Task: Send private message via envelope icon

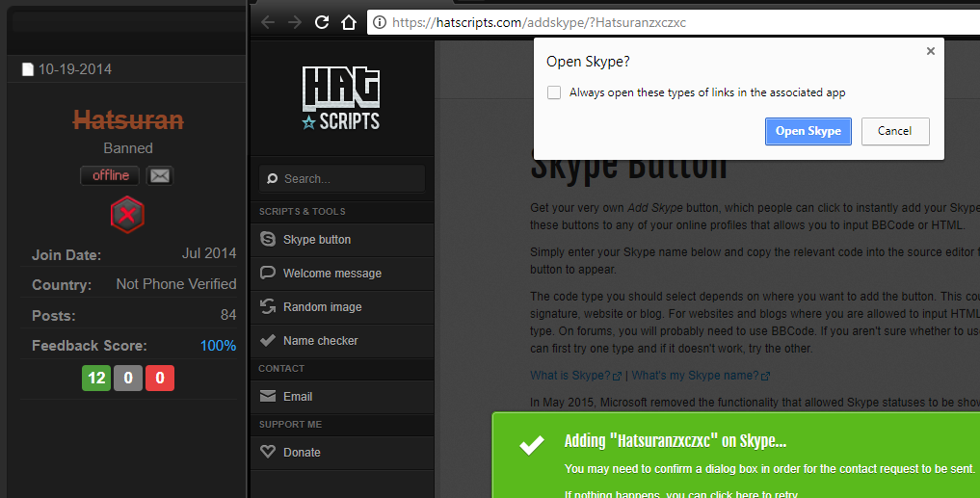Action: (x=160, y=176)
